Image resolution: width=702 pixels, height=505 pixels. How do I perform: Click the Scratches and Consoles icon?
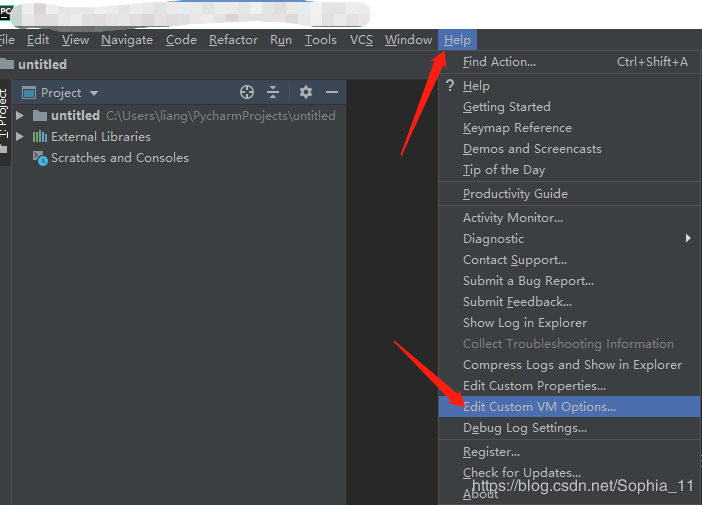tap(41, 158)
